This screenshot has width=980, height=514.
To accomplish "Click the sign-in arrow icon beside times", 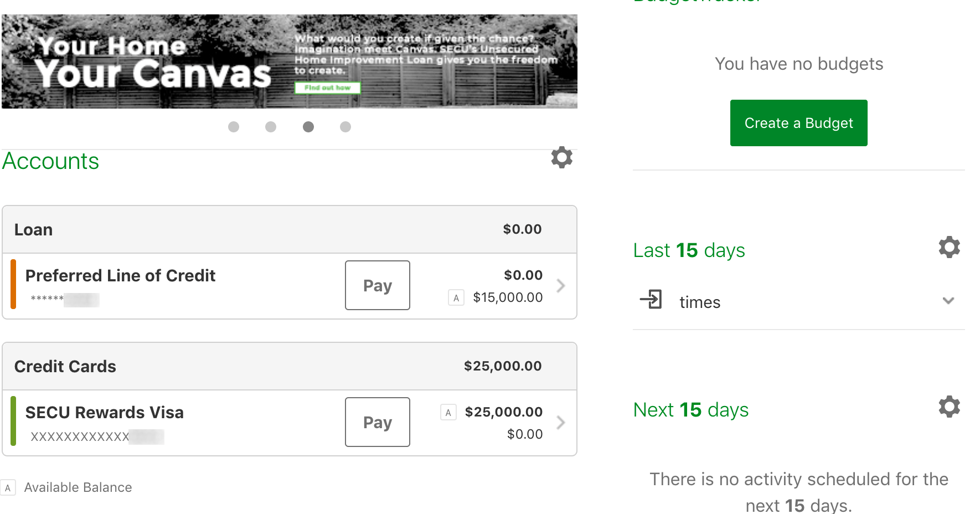I will 651,299.
